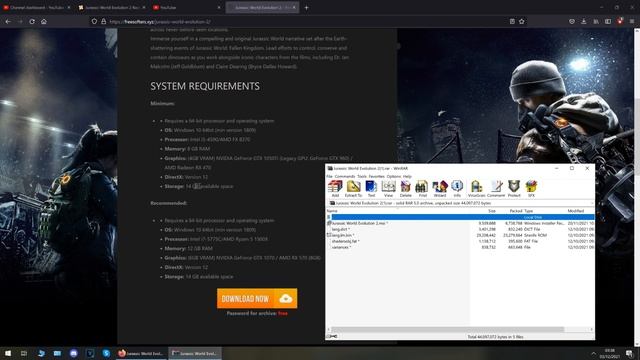Open the Windows Start menu

[x=8, y=353]
